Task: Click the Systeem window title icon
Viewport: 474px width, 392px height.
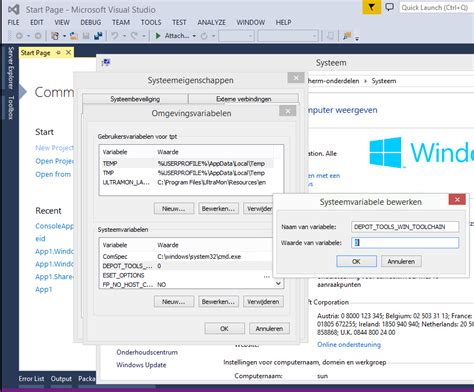Action: click(x=106, y=62)
